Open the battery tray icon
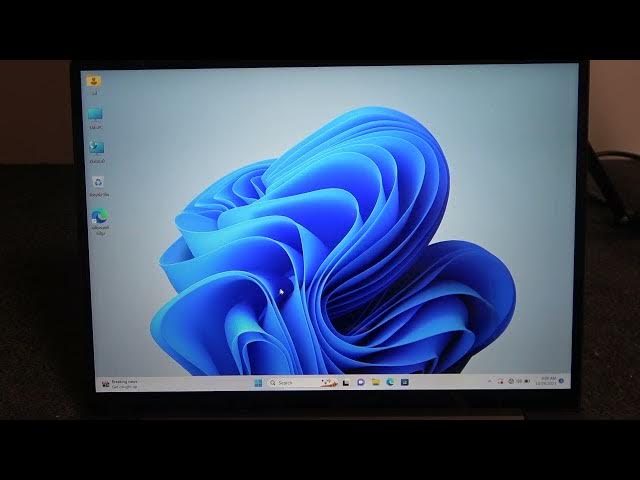The height and width of the screenshot is (480, 640). (x=527, y=381)
